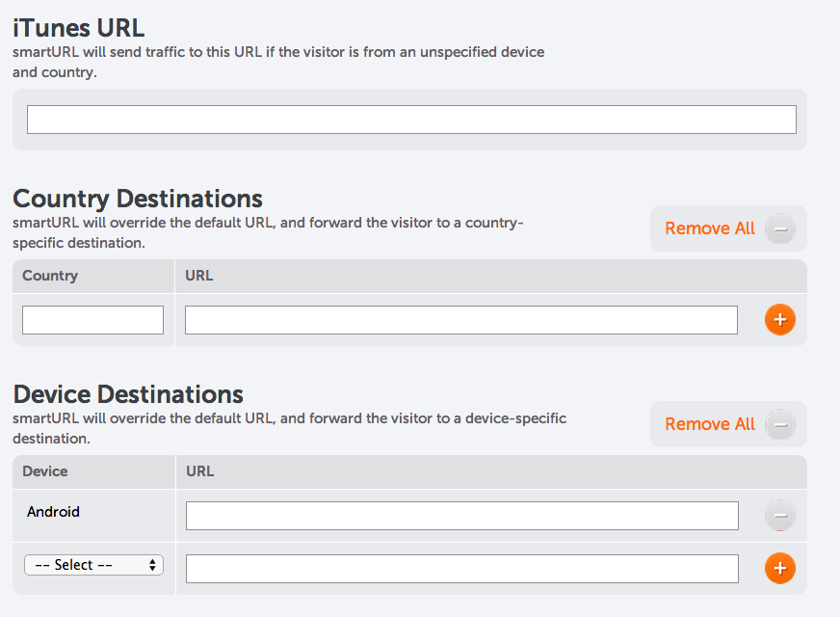The height and width of the screenshot is (617, 840).
Task: Click the URL column header in Device Destinations
Action: point(199,471)
